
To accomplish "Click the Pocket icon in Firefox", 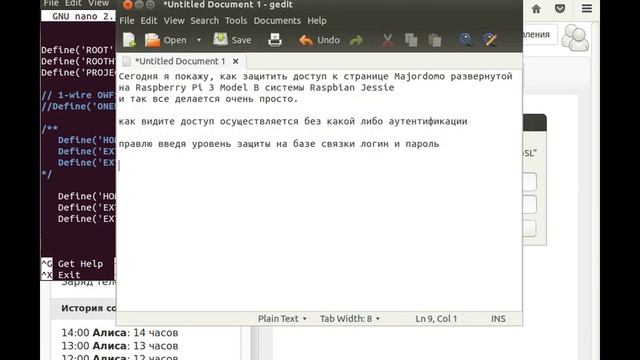I will coord(560,9).
